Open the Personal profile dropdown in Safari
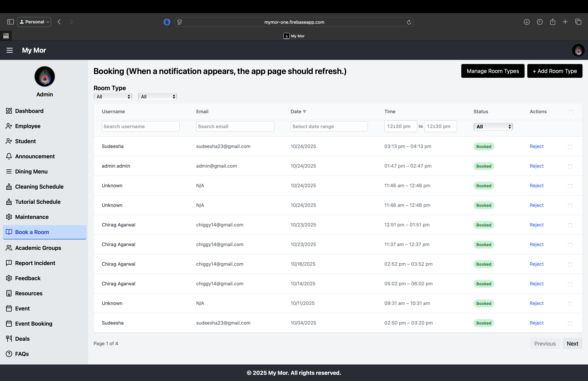This screenshot has height=381, width=588. click(x=34, y=22)
